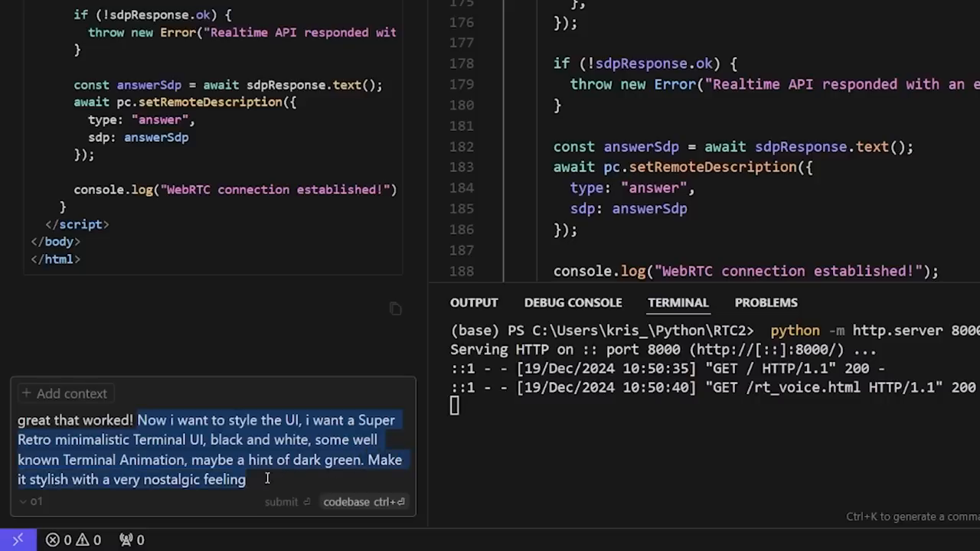
Task: Click console.log line in chat code block
Action: [x=235, y=189]
